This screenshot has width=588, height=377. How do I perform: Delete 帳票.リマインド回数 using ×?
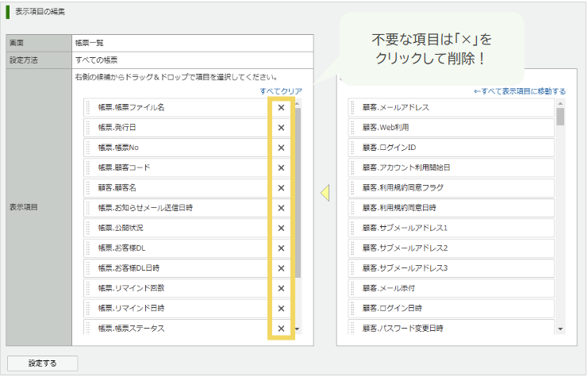tap(281, 288)
